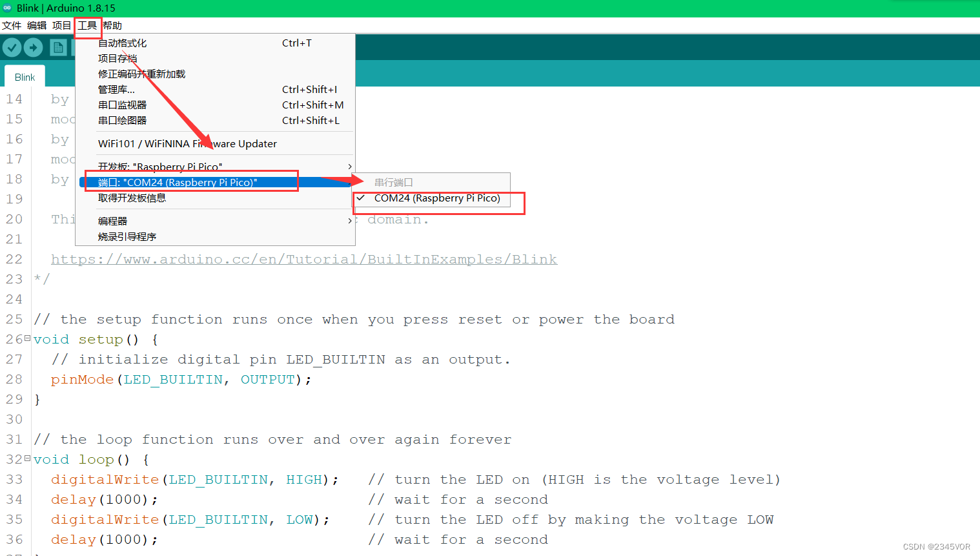Collapse the setup() function fold marker
The width and height of the screenshot is (980, 556).
(27, 338)
